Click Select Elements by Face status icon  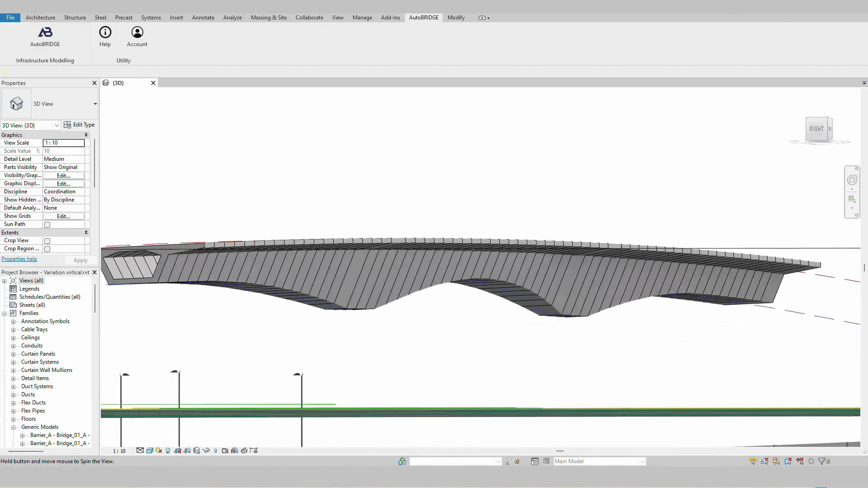point(788,461)
